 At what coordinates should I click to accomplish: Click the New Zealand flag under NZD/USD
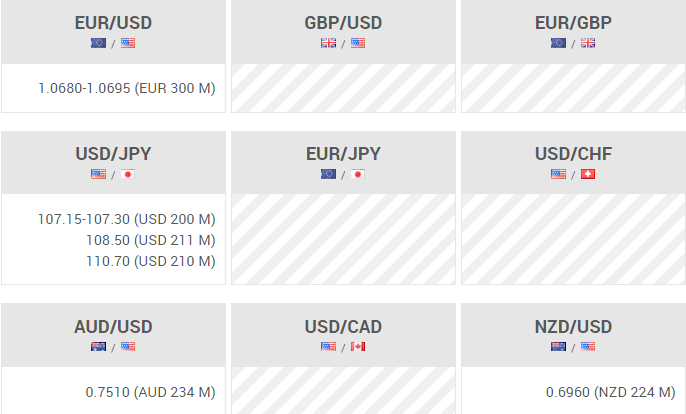click(x=558, y=347)
